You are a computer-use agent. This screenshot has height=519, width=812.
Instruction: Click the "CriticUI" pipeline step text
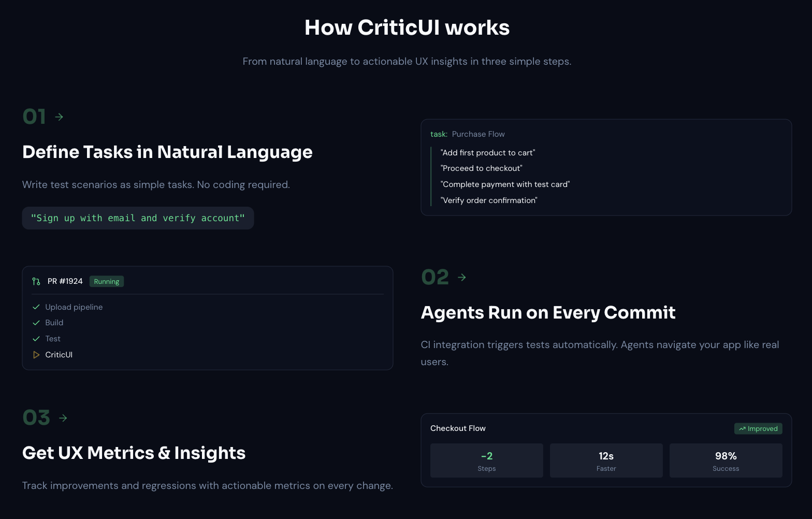pos(59,355)
